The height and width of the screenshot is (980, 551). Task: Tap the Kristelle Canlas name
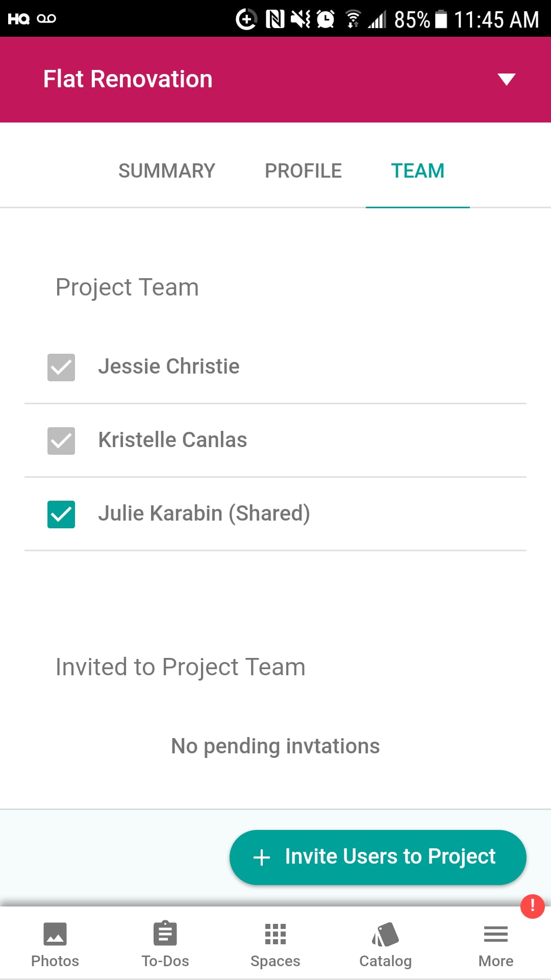172,440
